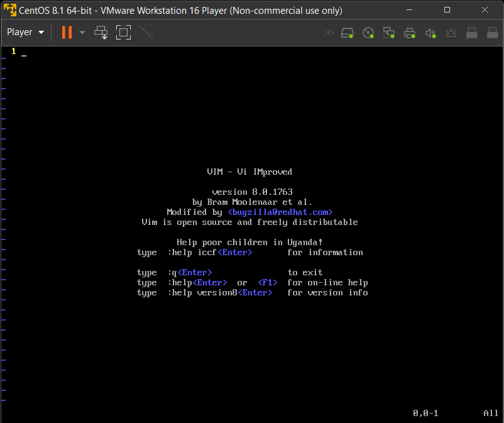
Task: Click the ":q<Enter>" exit hint
Action: point(190,273)
